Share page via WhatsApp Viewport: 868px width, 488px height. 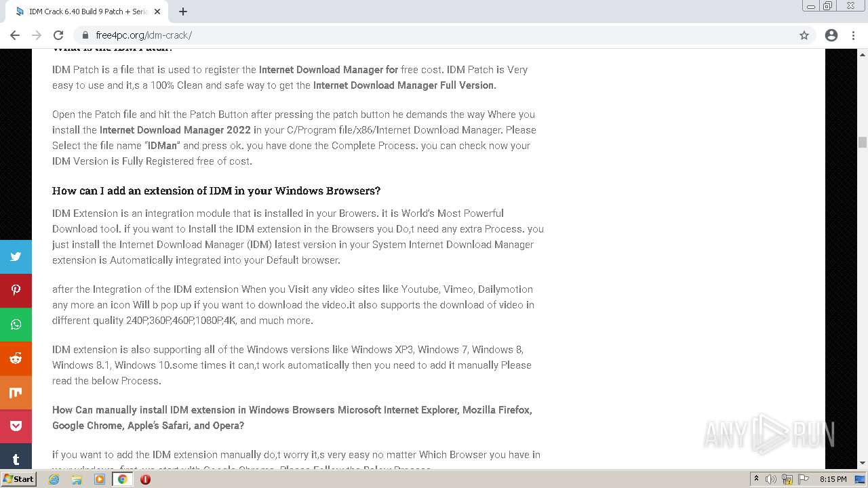pos(16,325)
